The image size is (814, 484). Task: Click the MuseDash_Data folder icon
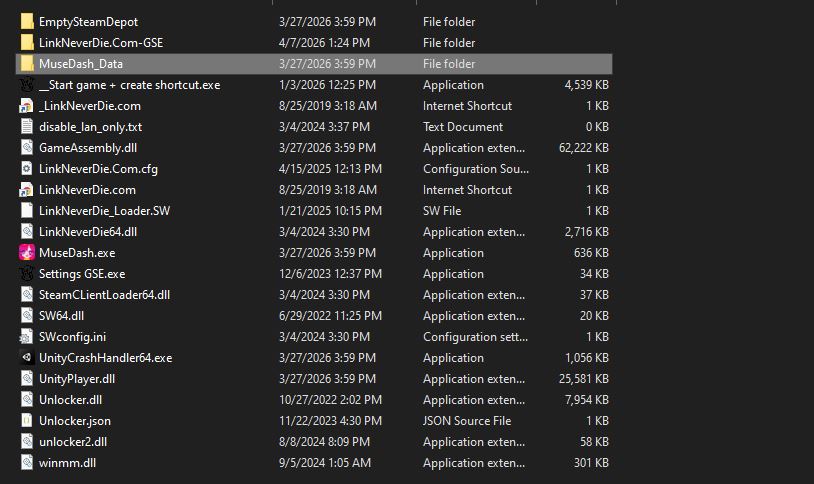(27, 64)
